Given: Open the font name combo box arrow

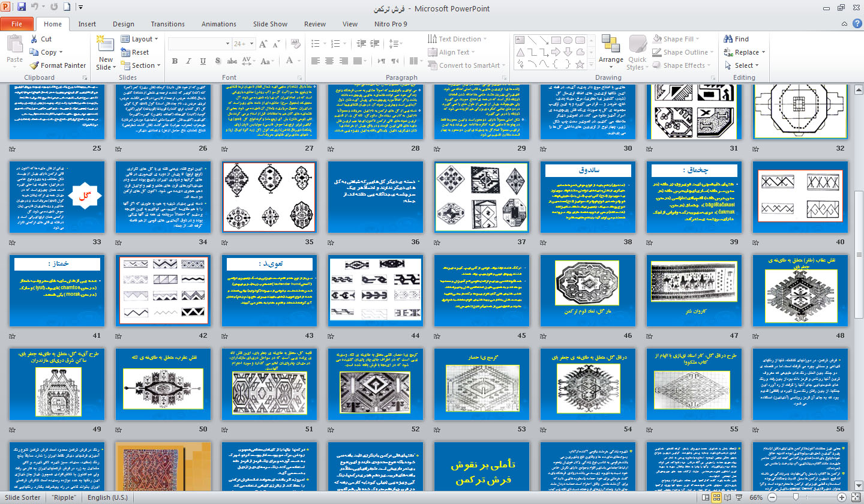Looking at the screenshot, I should pos(227,44).
